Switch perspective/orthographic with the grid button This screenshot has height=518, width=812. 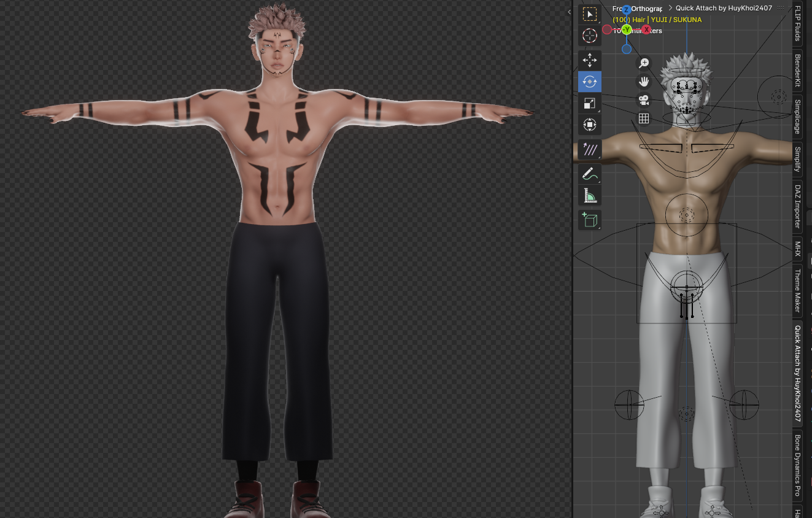644,118
